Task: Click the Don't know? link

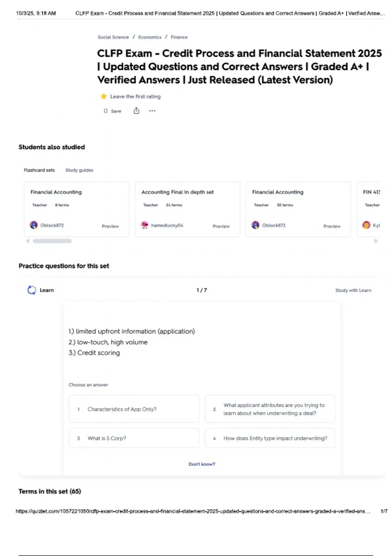Action: 202,464
